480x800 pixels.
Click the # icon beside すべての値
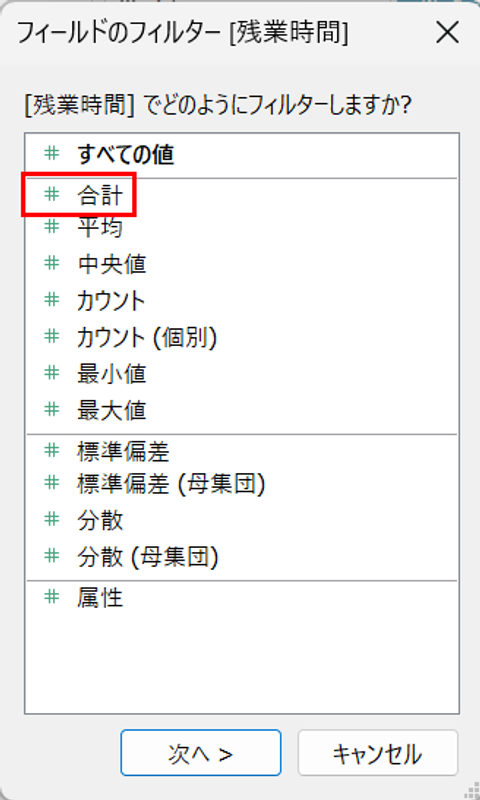[x=52, y=153]
